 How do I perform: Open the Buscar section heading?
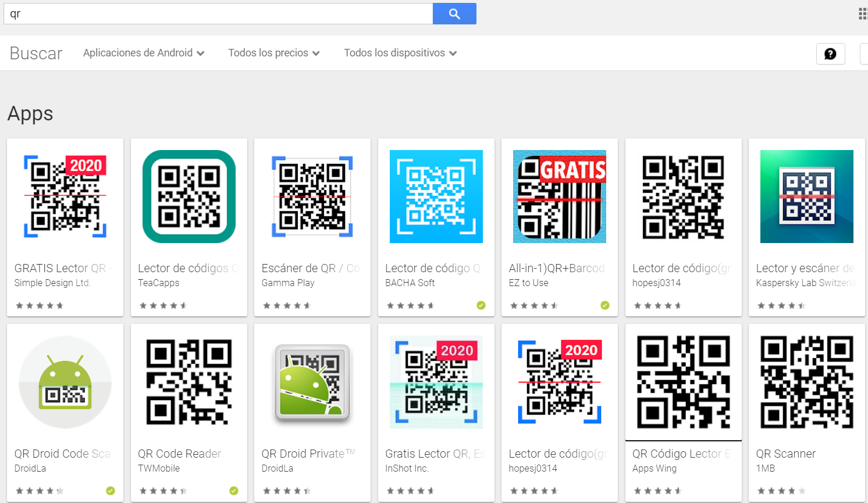[x=36, y=53]
